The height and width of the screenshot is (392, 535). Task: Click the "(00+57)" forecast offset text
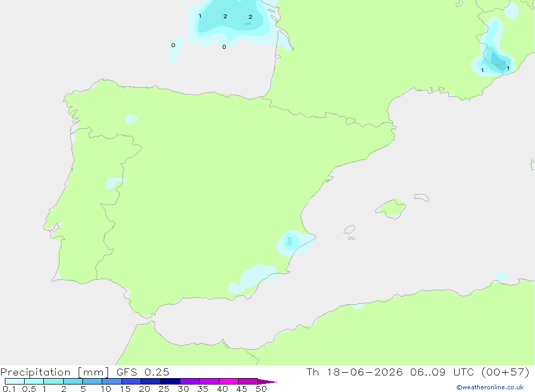click(506, 372)
